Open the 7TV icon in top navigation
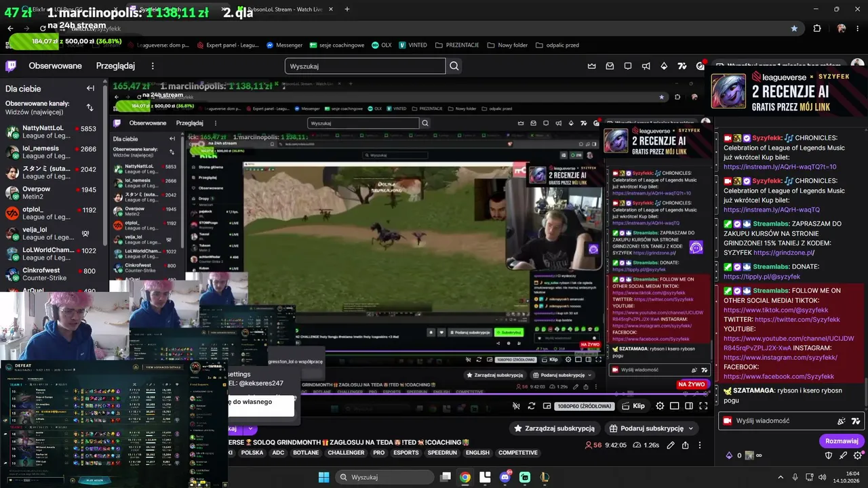 click(x=682, y=66)
